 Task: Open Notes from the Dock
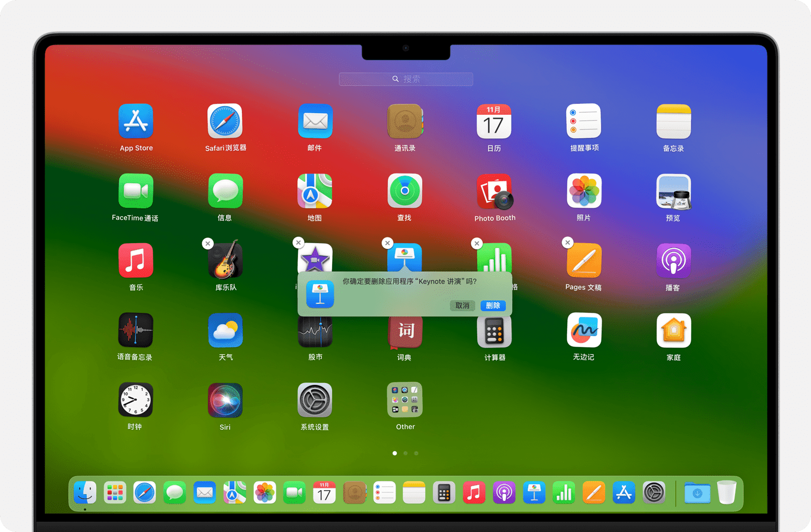[414, 493]
